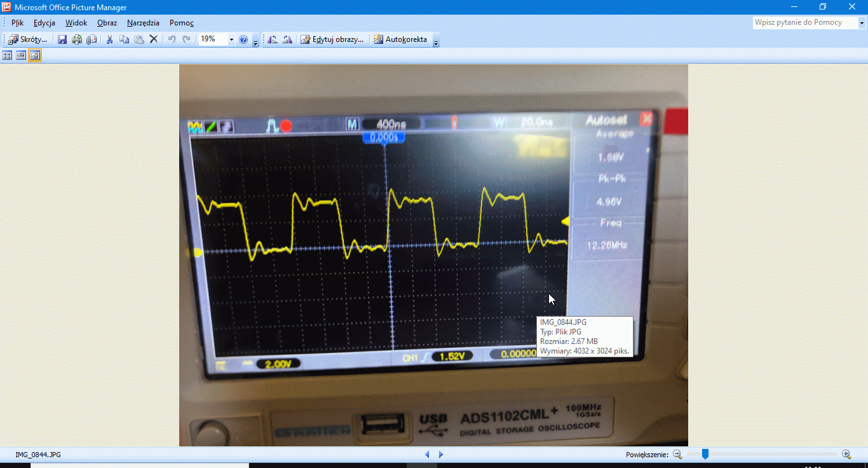This screenshot has height=468, width=868.
Task: Expand help question box dropdown arrow
Action: tap(862, 23)
